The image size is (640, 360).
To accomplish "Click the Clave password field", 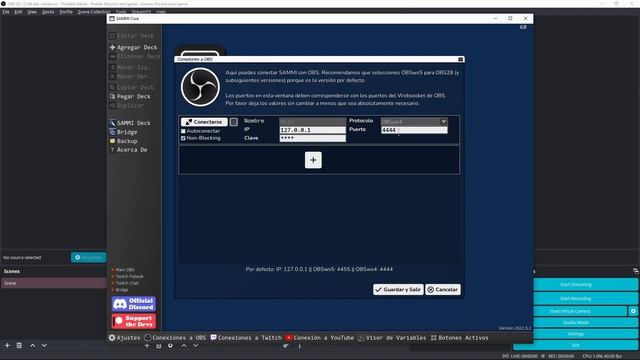I will [312, 138].
